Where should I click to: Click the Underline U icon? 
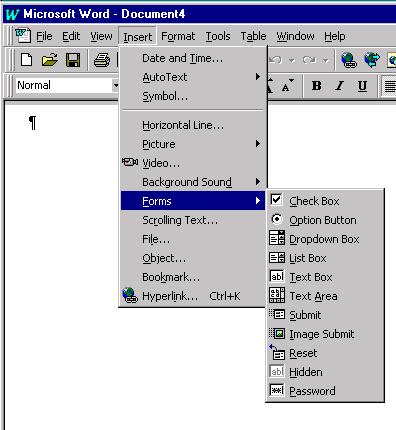(x=362, y=86)
